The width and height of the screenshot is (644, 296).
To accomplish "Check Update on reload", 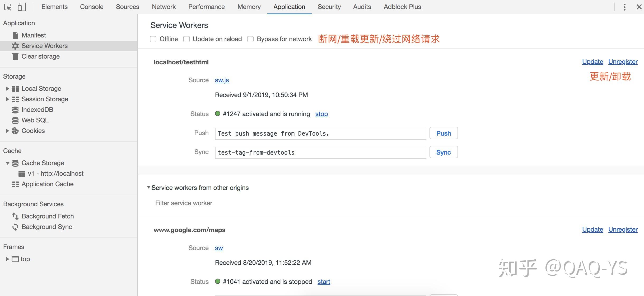I will [x=187, y=39].
